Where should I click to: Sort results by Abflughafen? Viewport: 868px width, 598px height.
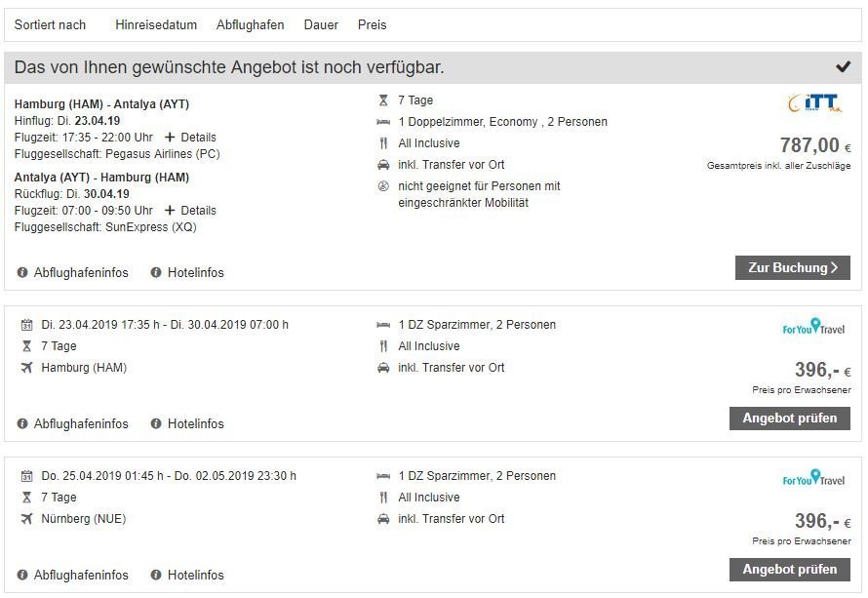(251, 24)
